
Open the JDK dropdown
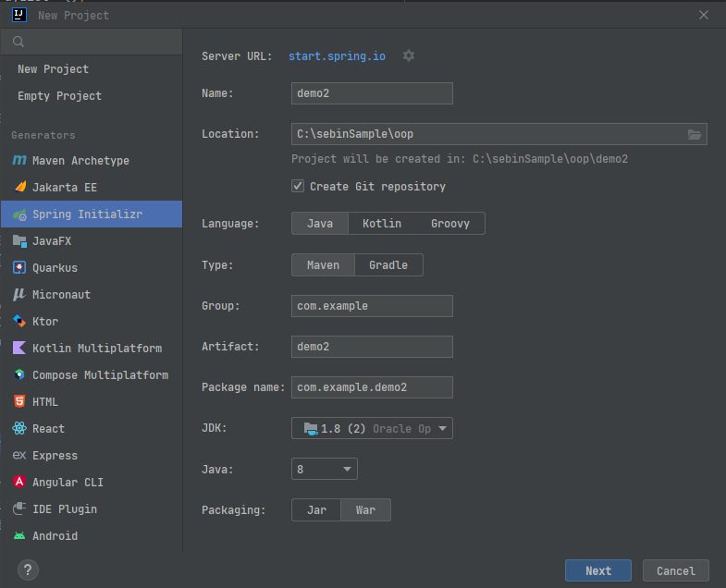coord(372,428)
